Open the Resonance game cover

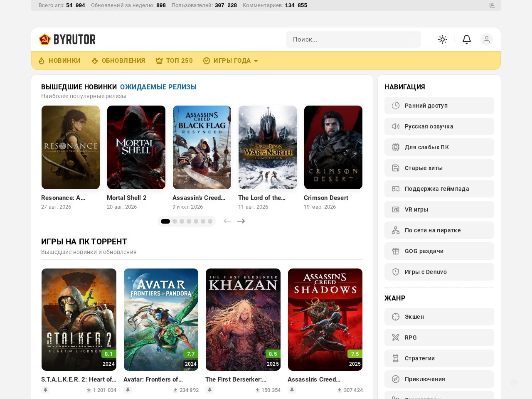point(71,147)
